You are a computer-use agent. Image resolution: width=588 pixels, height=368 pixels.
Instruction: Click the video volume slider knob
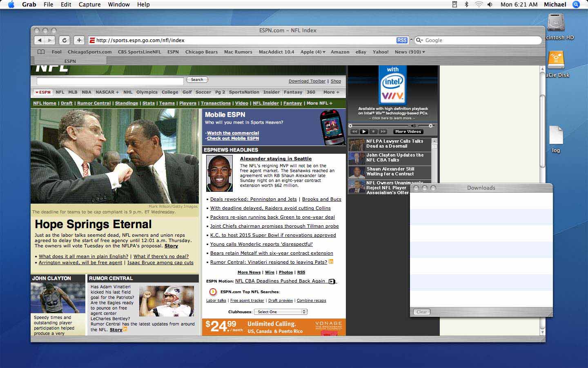[430, 126]
